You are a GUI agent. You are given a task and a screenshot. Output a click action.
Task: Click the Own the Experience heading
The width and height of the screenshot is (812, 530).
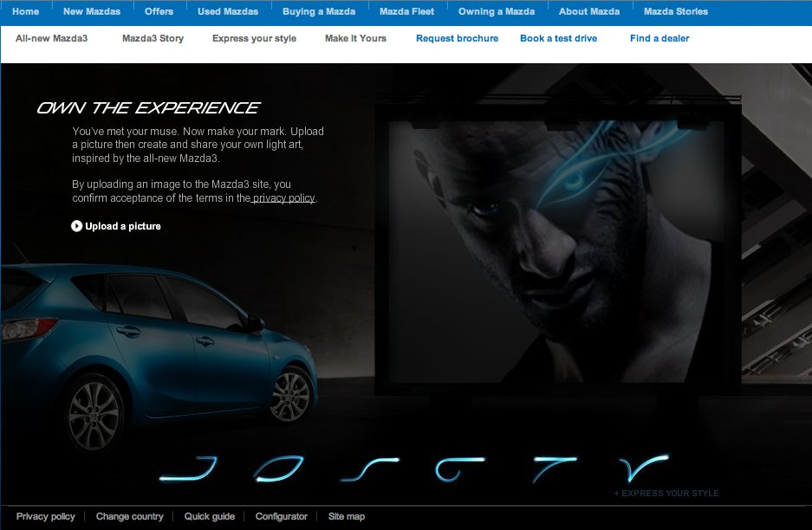(x=148, y=107)
